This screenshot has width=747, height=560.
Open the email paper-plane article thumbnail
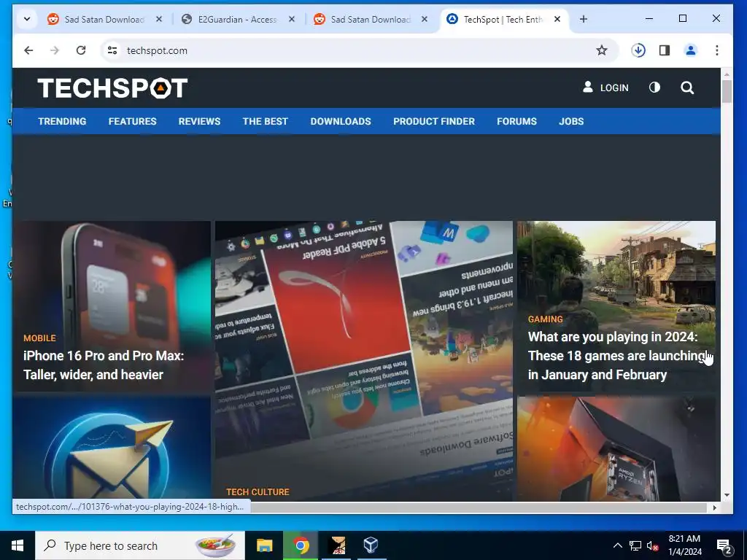(112, 448)
